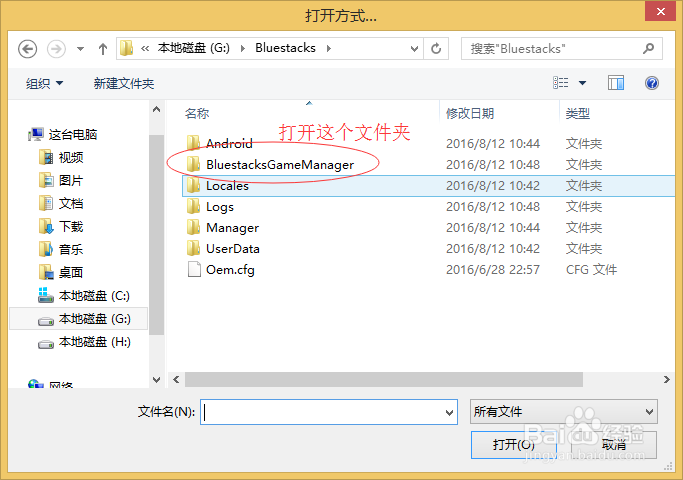Viewport: 683px width, 480px height.
Task: Open the help icon
Action: pos(652,83)
